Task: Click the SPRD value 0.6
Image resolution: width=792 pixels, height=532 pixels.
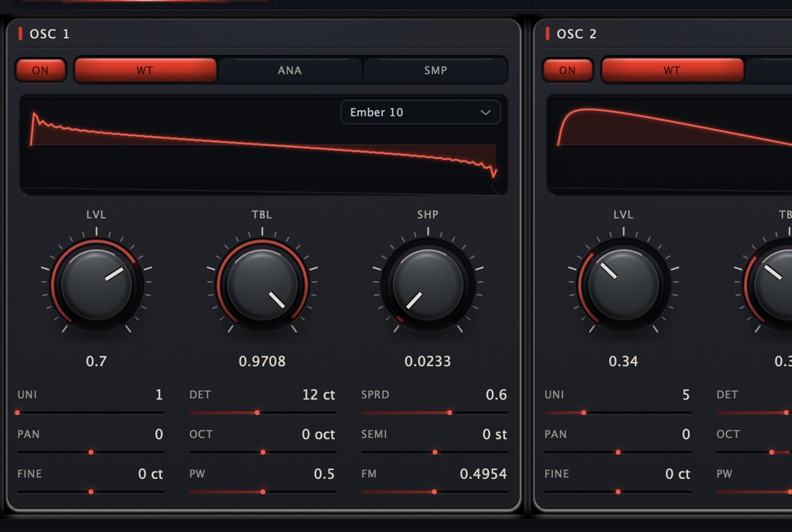Action: click(496, 395)
